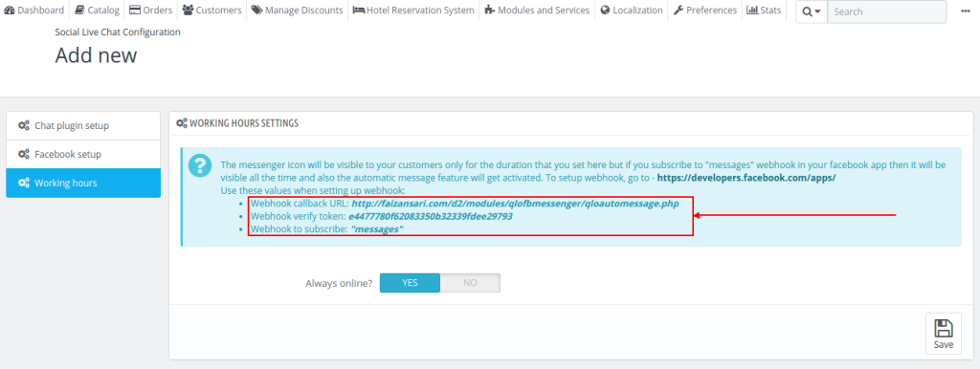Click gears icon beside Facebook setup

click(x=24, y=154)
